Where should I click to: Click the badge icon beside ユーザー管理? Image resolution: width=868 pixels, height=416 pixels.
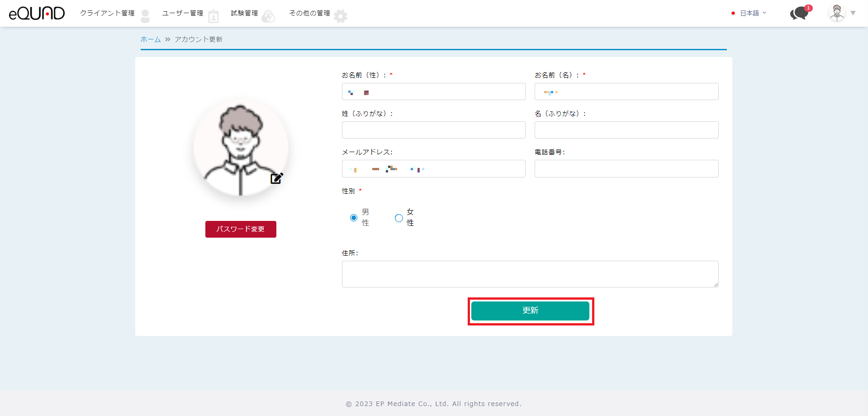pos(213,17)
